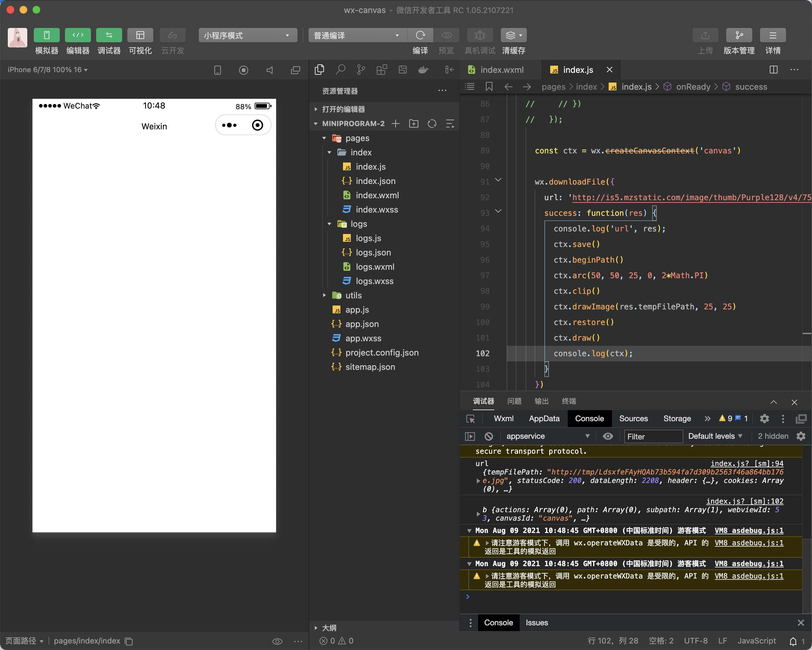Click the compile refresh icon
The width and height of the screenshot is (812, 650).
(x=420, y=35)
